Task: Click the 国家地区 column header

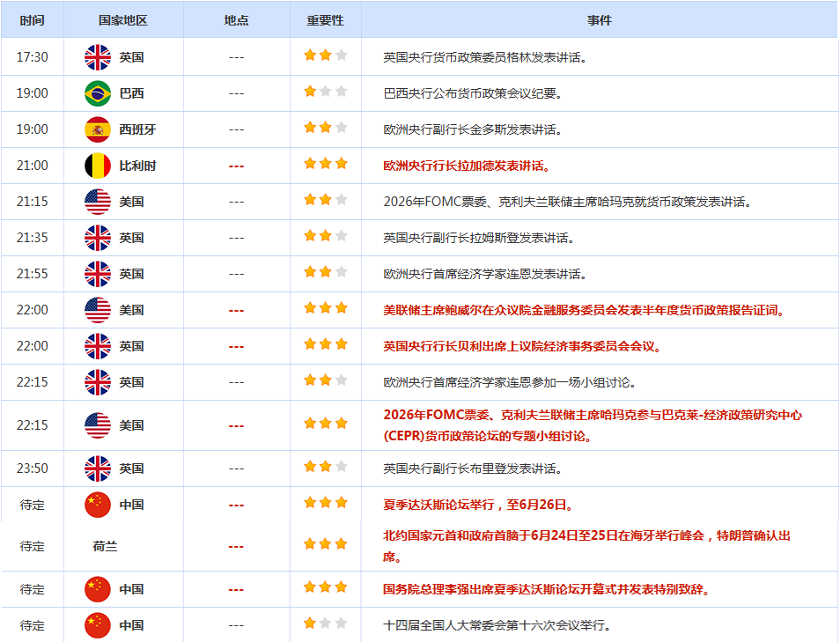Action: pos(122,20)
